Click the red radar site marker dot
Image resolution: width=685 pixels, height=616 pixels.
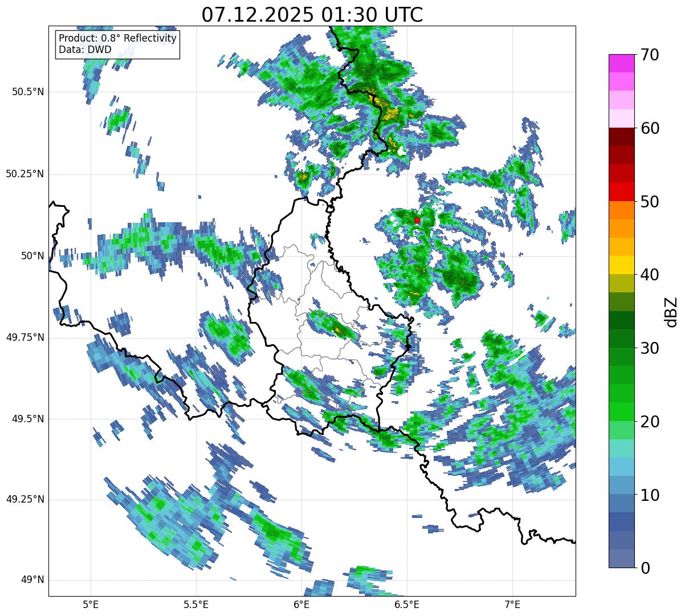tap(417, 220)
